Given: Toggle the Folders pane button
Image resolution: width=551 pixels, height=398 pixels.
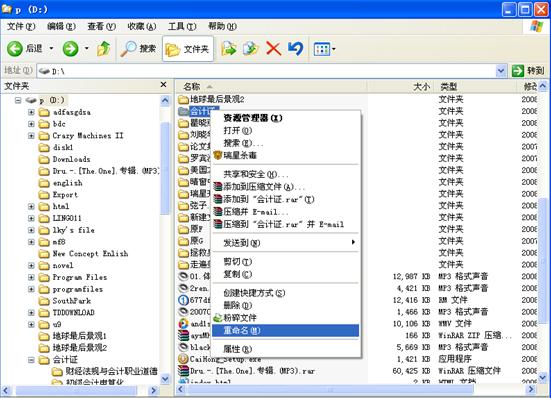Looking at the screenshot, I should click(188, 49).
